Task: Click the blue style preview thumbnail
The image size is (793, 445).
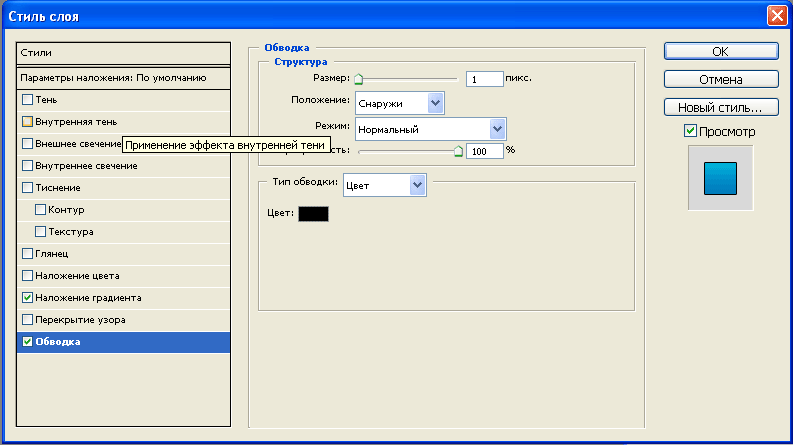Action: 719,178
